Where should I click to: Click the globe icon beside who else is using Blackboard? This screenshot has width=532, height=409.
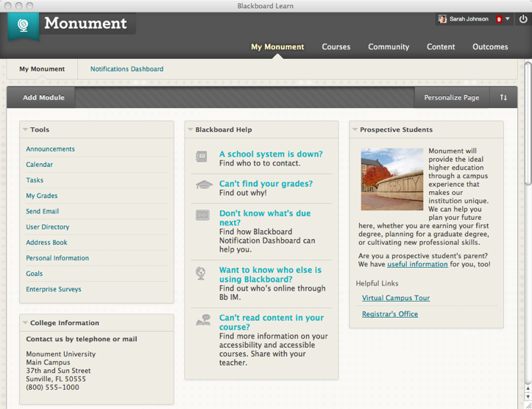point(201,274)
